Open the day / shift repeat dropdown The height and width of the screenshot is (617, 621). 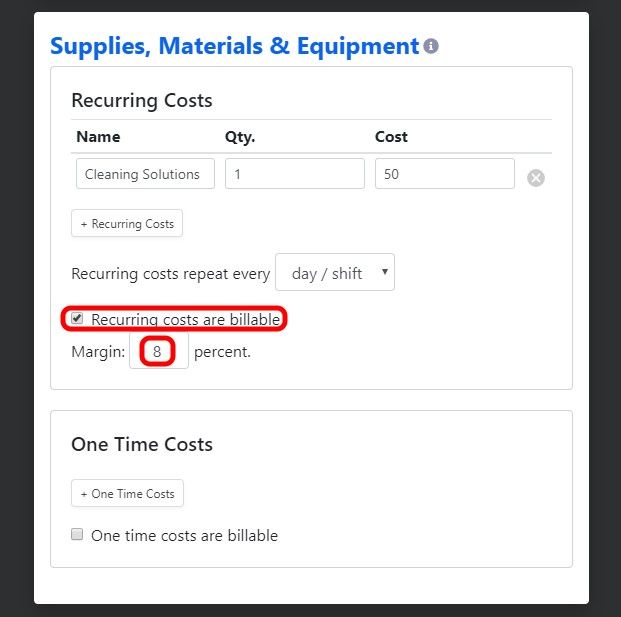[335, 272]
